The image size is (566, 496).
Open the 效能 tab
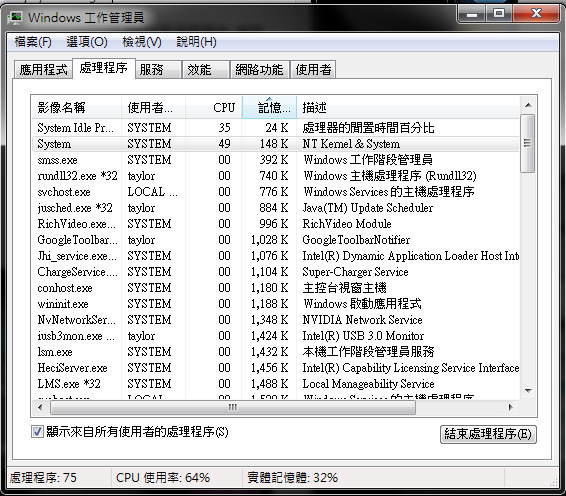tap(206, 69)
